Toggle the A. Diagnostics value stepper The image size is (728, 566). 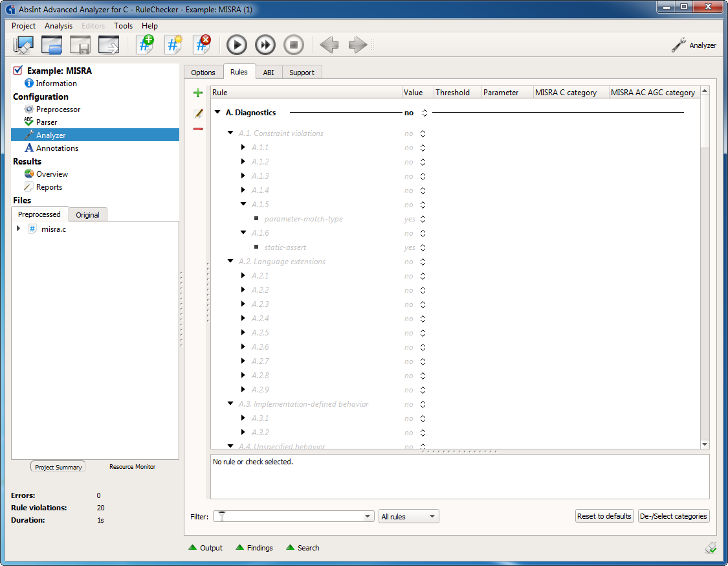[425, 113]
